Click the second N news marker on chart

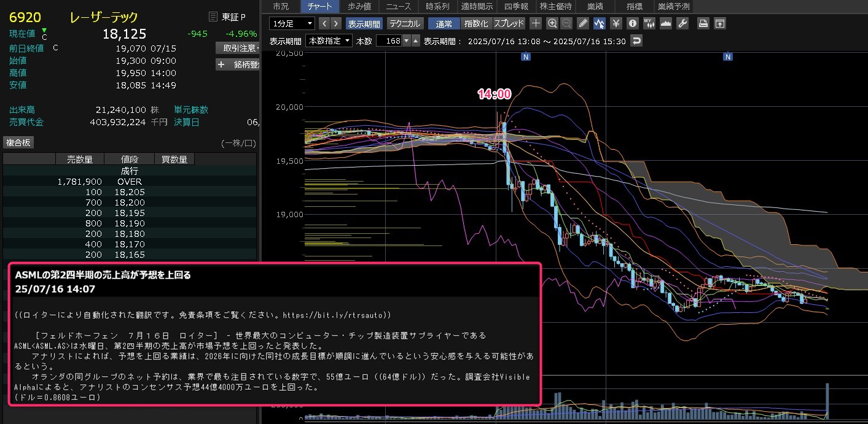pos(727,56)
